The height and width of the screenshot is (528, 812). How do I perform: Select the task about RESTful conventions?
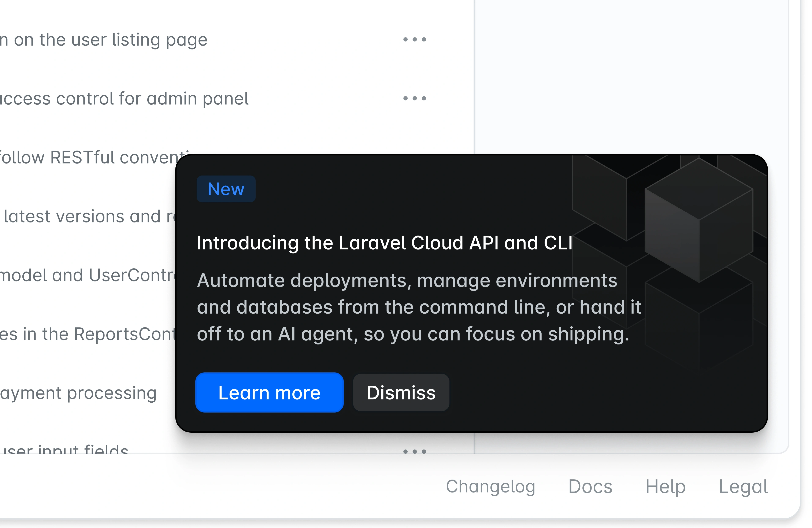click(102, 157)
